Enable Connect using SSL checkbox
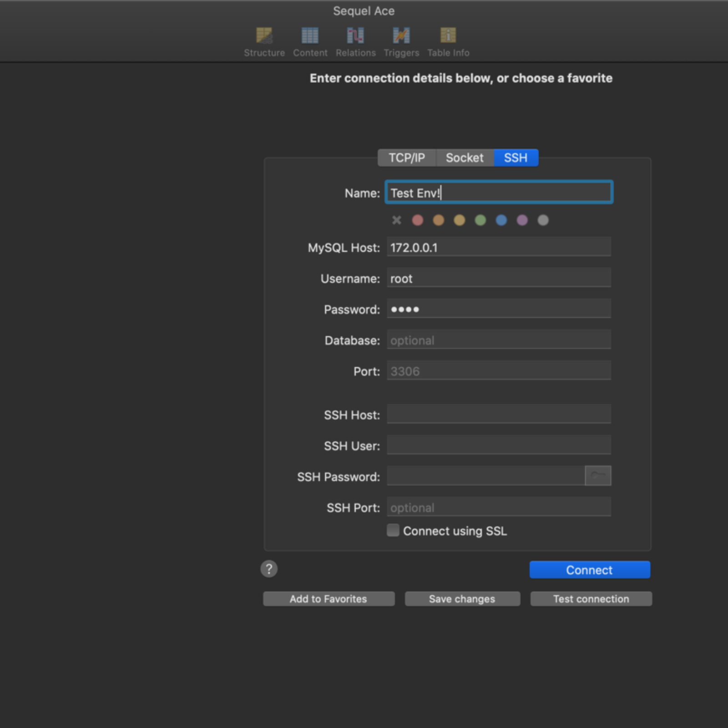 tap(393, 530)
